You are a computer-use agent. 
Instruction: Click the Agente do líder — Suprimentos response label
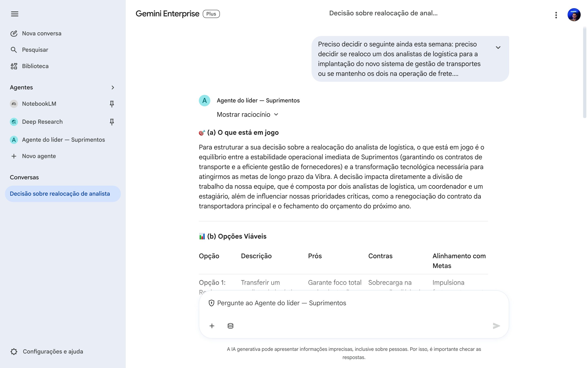(x=258, y=101)
